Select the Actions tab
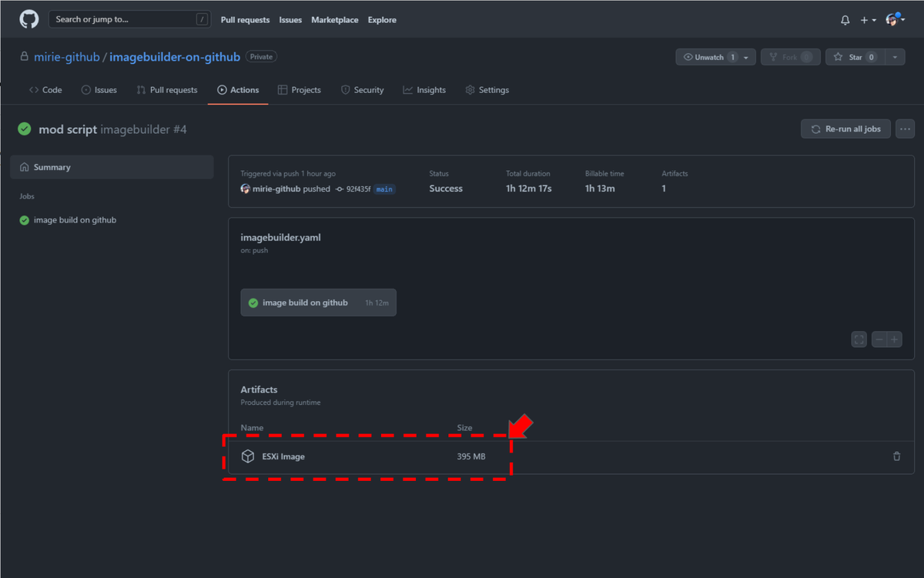 point(238,90)
